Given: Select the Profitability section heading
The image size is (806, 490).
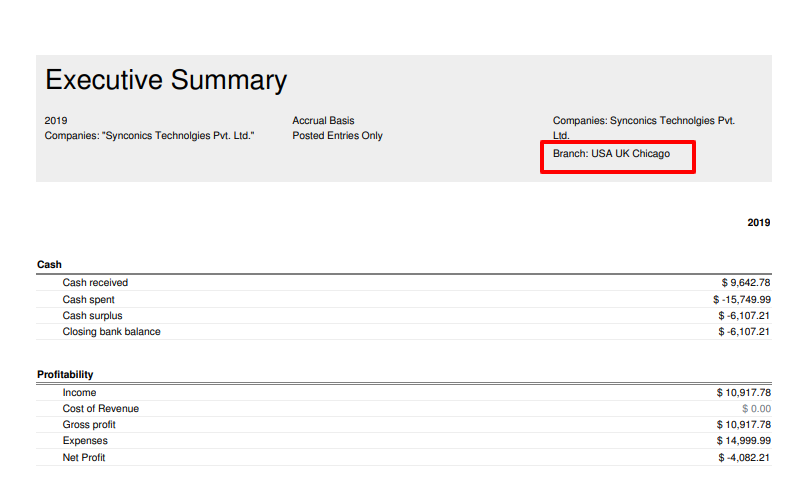Looking at the screenshot, I should point(65,375).
